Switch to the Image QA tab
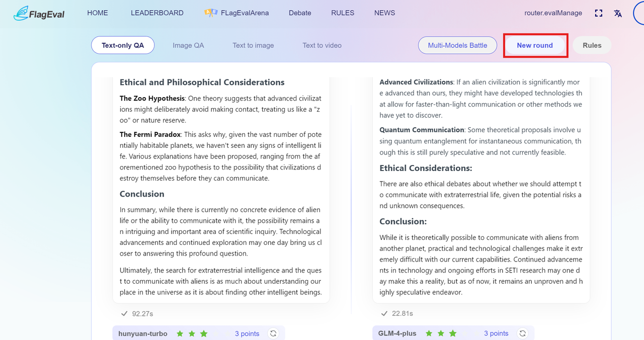Screen dimensions: 644x340 (x=188, y=45)
